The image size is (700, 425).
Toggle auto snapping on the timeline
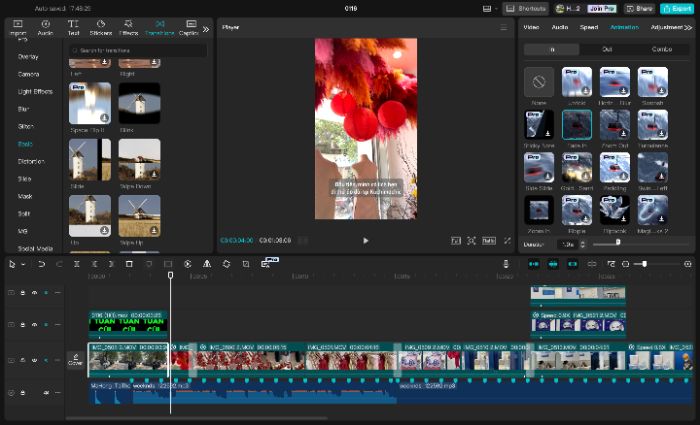(x=553, y=264)
